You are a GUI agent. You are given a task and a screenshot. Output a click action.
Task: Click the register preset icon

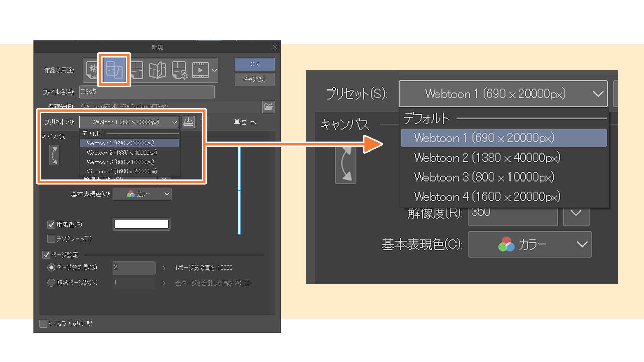point(188,122)
